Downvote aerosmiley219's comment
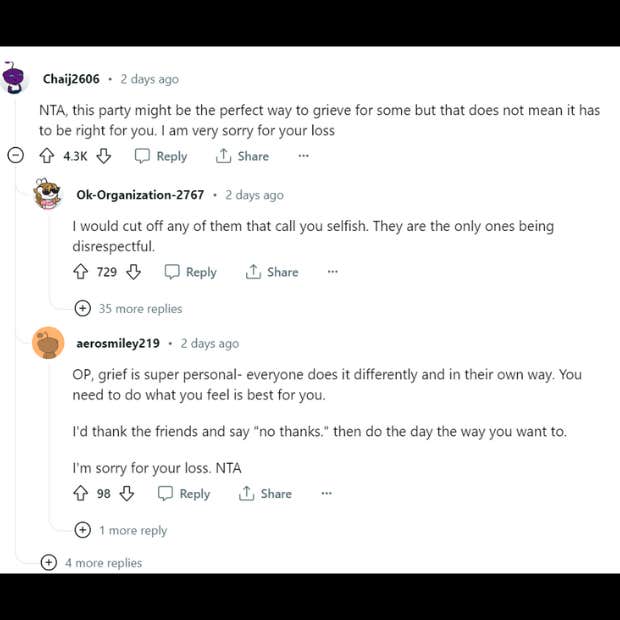620x620 pixels. pos(127,494)
